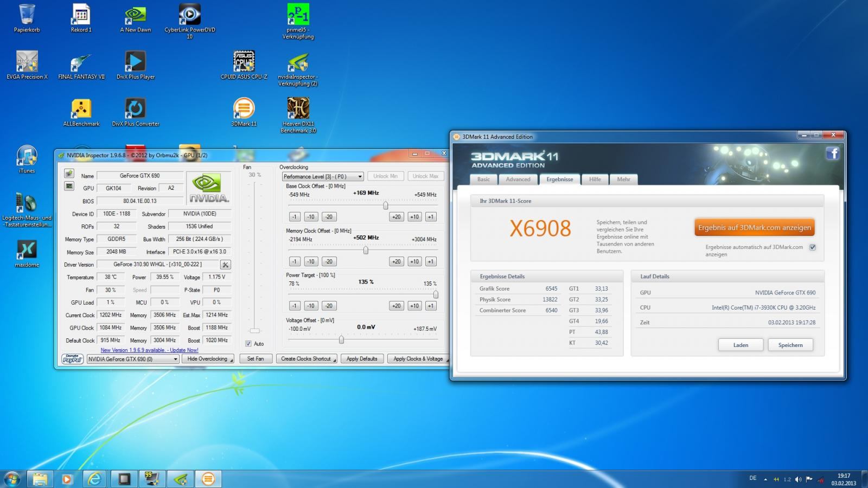Viewport: 868px width, 488px height.
Task: Show hidden system tray icons
Action: (x=765, y=479)
